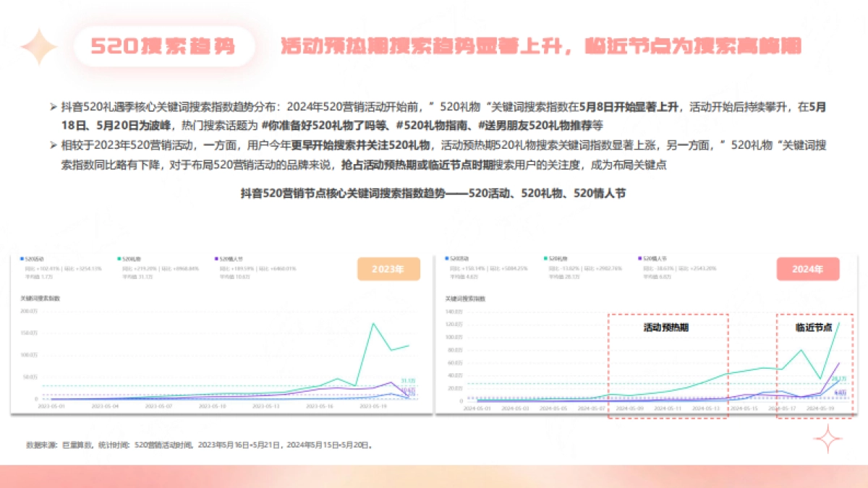
Task: Switch to the 2024年 chart tab
Action: pos(808,267)
